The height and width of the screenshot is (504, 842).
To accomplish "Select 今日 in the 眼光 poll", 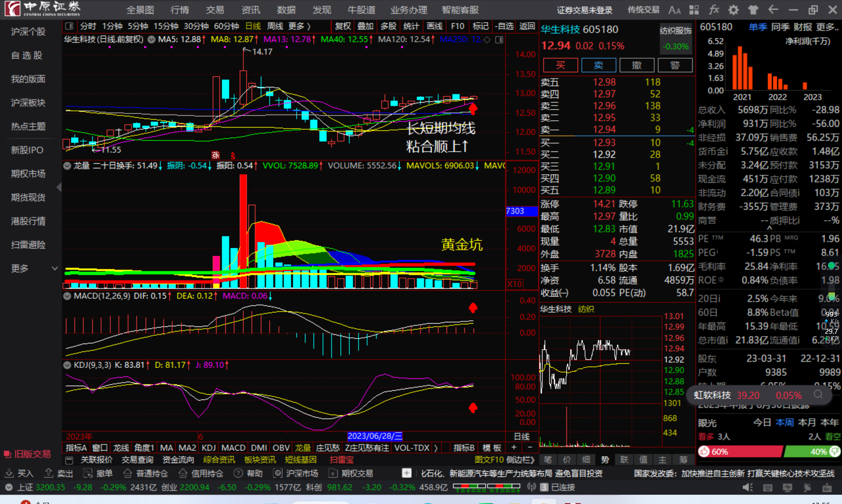I will point(762,422).
